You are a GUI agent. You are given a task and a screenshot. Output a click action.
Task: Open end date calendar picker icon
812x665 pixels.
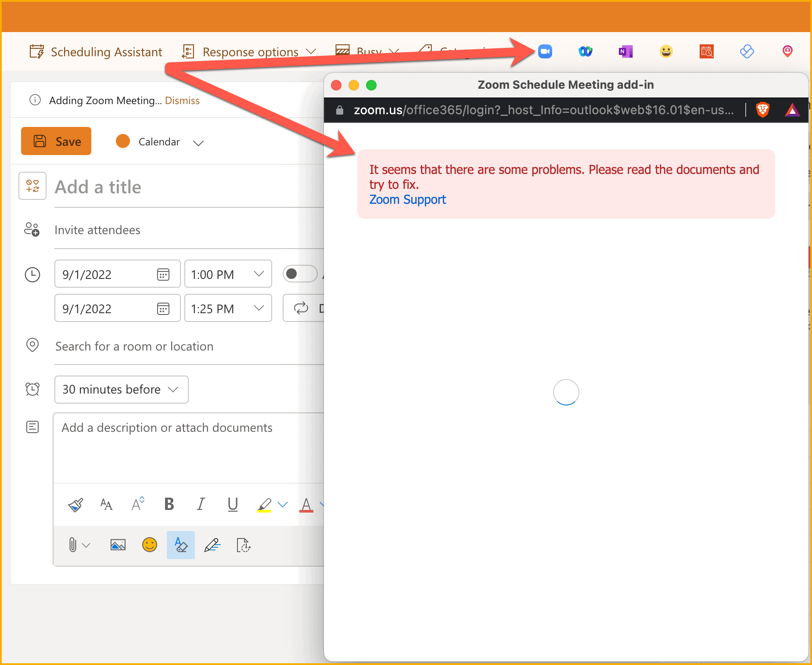(x=163, y=309)
